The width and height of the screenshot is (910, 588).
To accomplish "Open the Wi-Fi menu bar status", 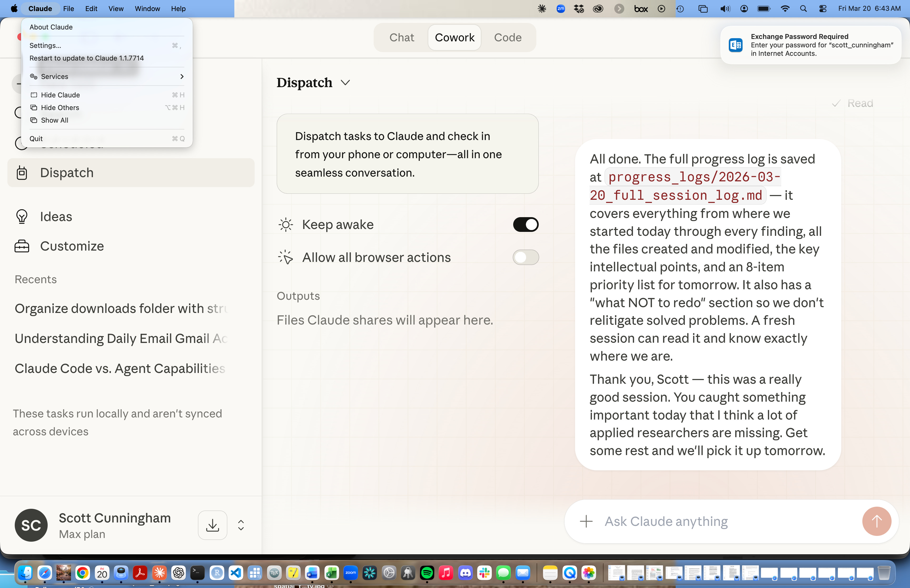I will 785,8.
